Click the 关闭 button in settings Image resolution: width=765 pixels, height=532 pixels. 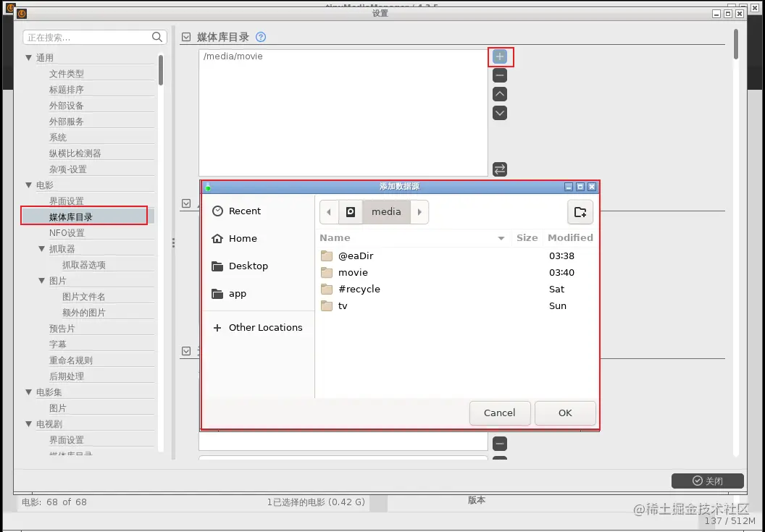708,481
